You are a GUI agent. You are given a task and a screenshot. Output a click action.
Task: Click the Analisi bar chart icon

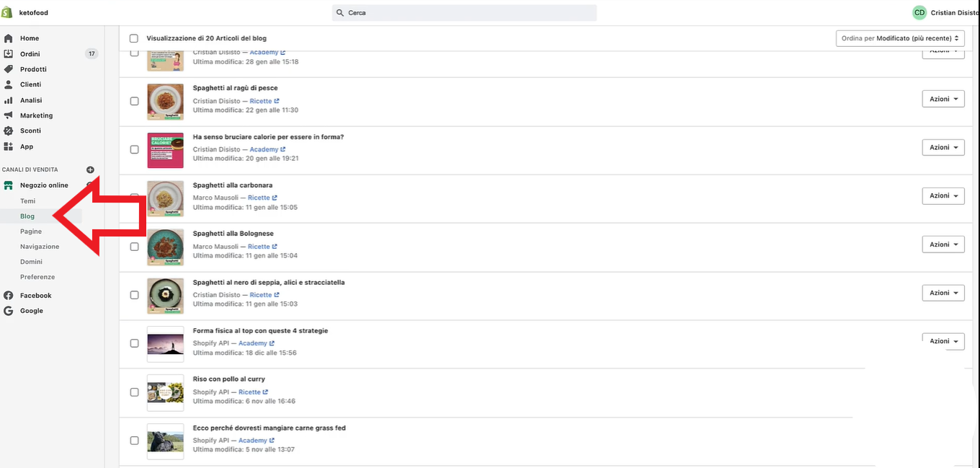click(x=9, y=100)
